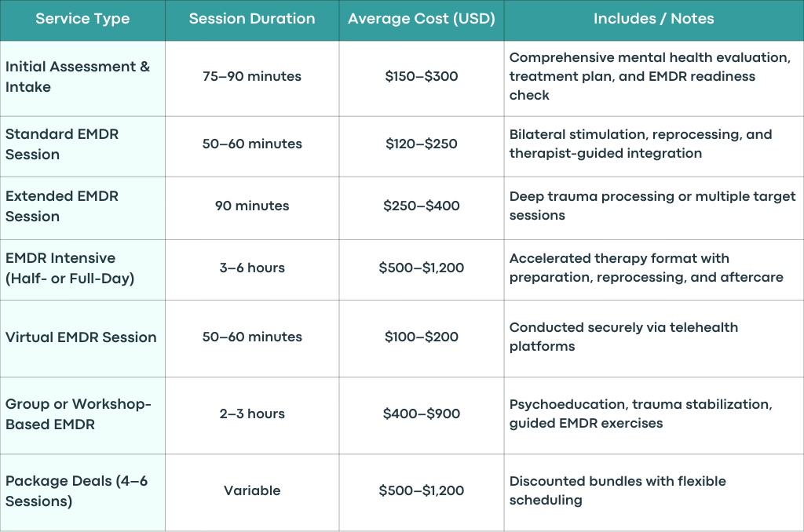
Task: Click the Service Type column header
Action: tap(82, 19)
